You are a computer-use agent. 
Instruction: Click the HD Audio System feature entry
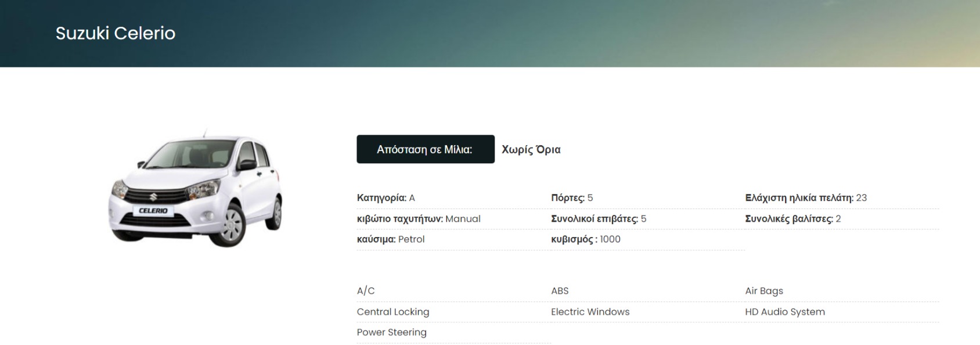tap(785, 312)
